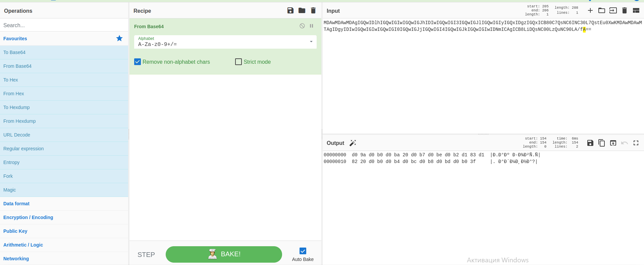Save output to file
This screenshot has width=644, height=265.
point(590,143)
